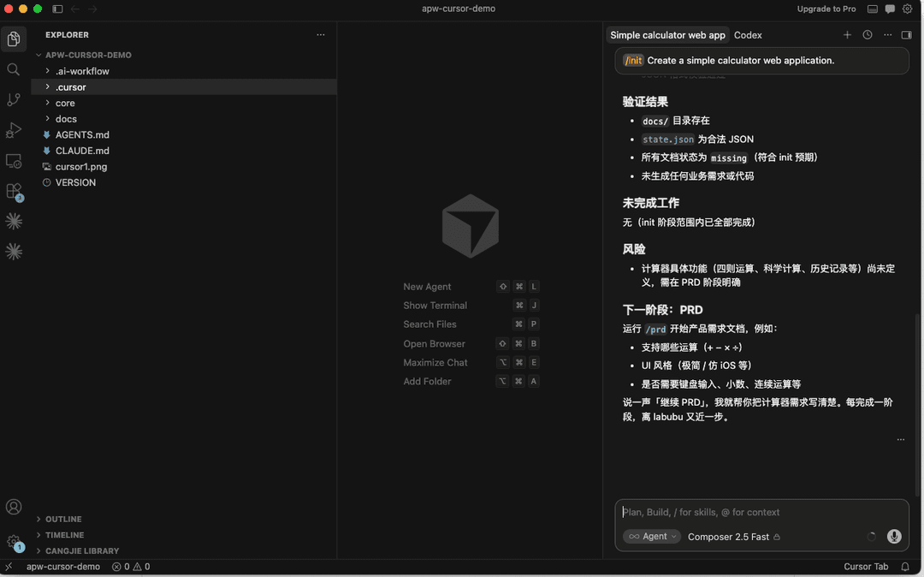Toggle the bottom panel layout icon
The image size is (924, 577).
click(873, 9)
